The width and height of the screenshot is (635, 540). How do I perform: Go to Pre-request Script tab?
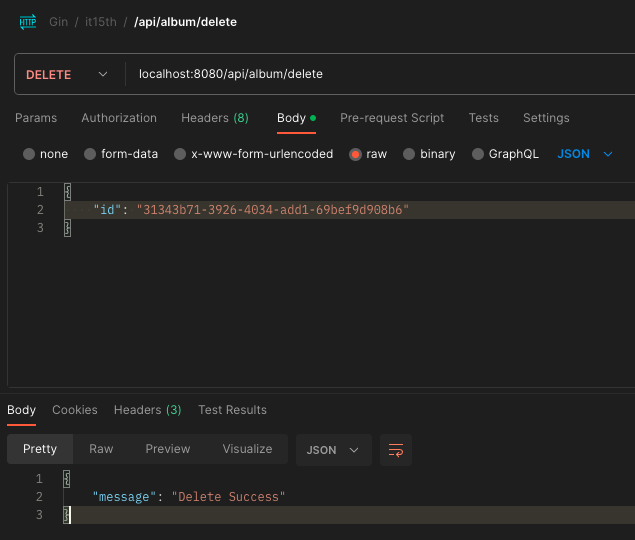[392, 118]
